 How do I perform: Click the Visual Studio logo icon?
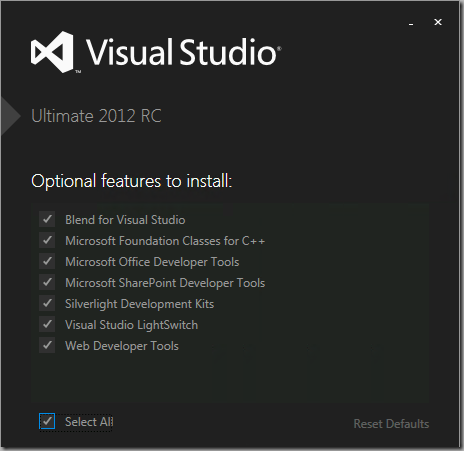52,52
